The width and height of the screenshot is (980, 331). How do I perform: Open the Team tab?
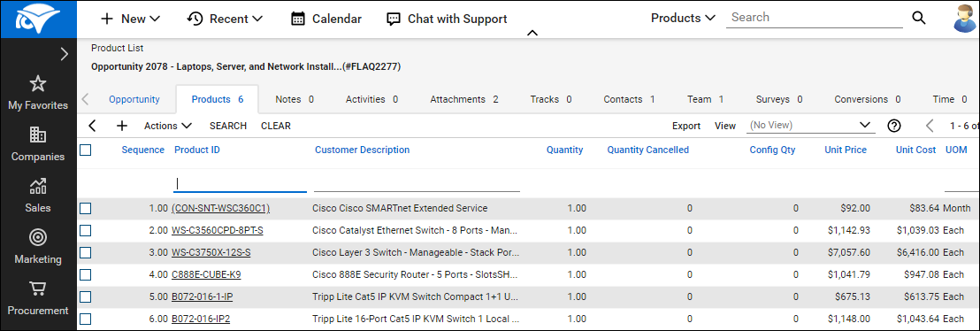click(706, 99)
